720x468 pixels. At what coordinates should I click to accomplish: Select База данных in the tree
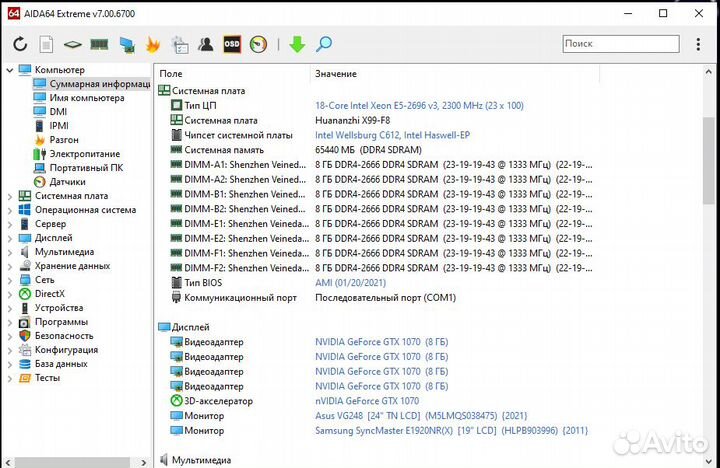(61, 364)
